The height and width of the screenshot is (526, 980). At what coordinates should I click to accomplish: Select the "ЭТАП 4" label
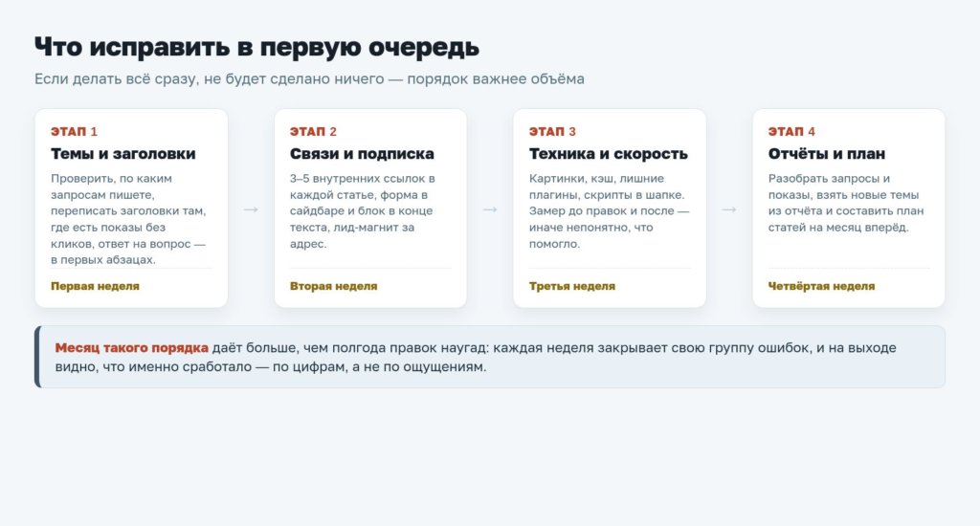[791, 131]
